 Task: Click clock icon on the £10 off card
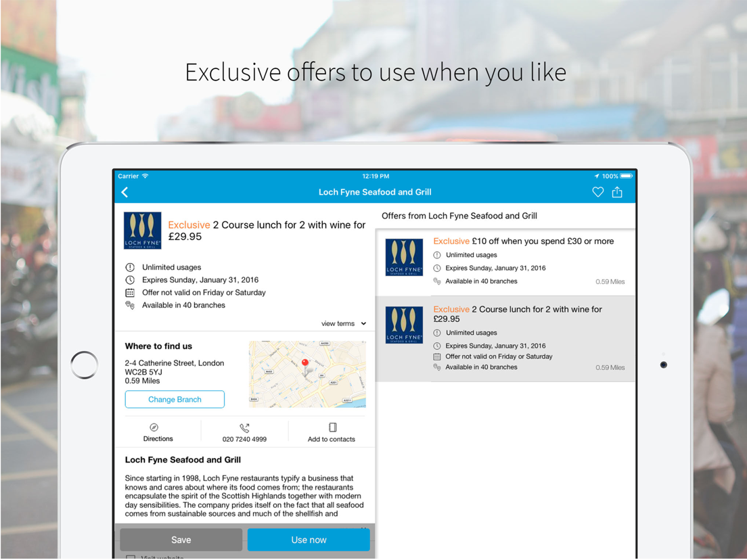(437, 268)
